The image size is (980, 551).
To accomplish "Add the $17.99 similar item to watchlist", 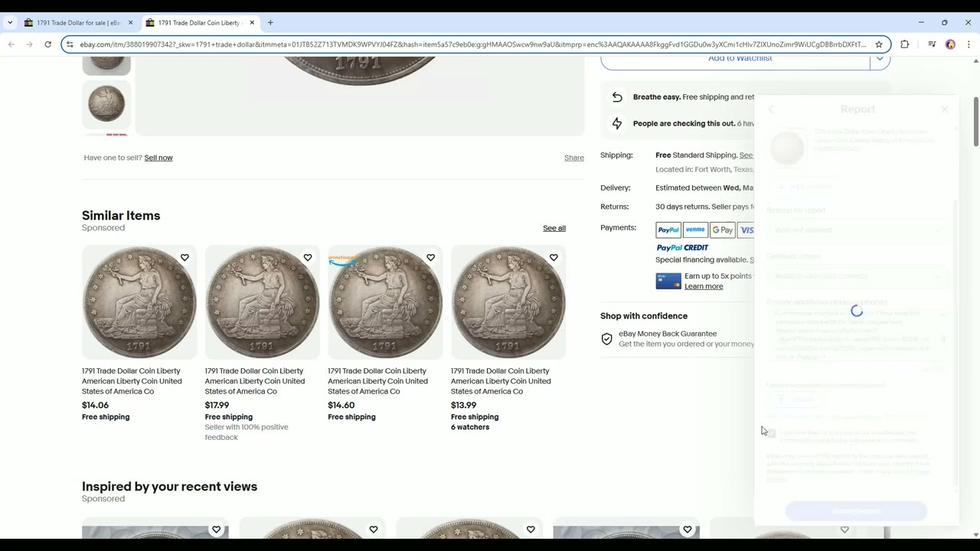I will pyautogui.click(x=308, y=258).
